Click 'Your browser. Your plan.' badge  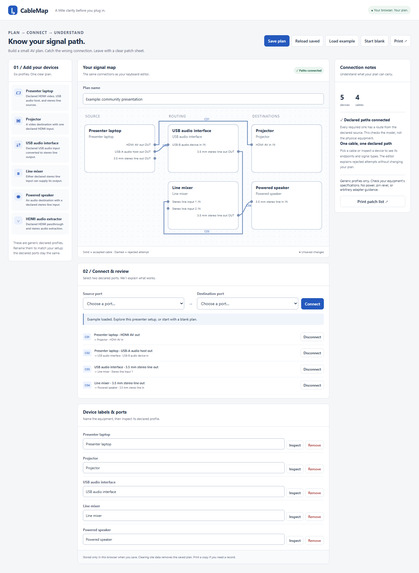tap(389, 10)
